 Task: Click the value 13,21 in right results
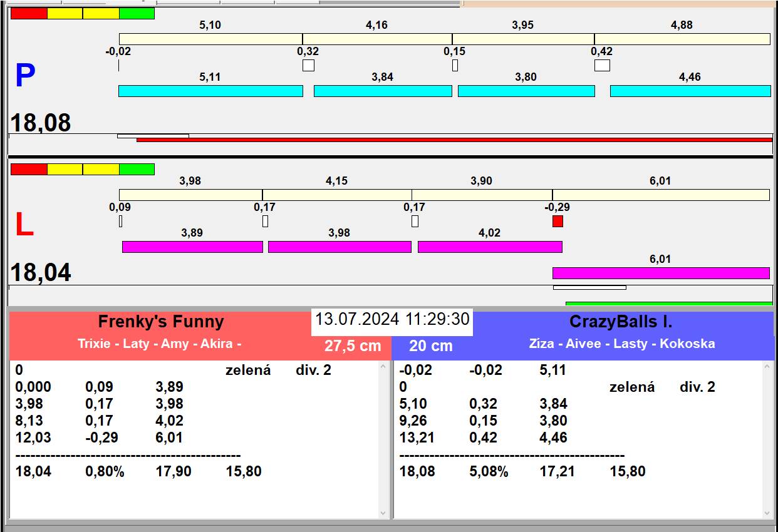point(418,438)
